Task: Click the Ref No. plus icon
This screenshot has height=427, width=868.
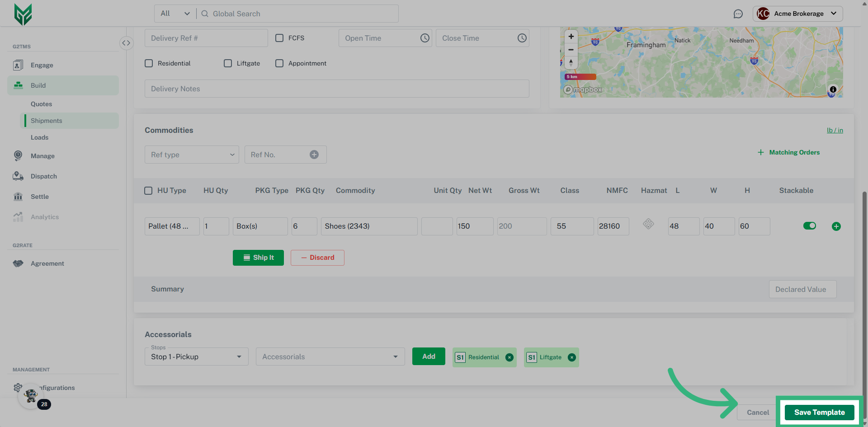Action: coord(314,155)
